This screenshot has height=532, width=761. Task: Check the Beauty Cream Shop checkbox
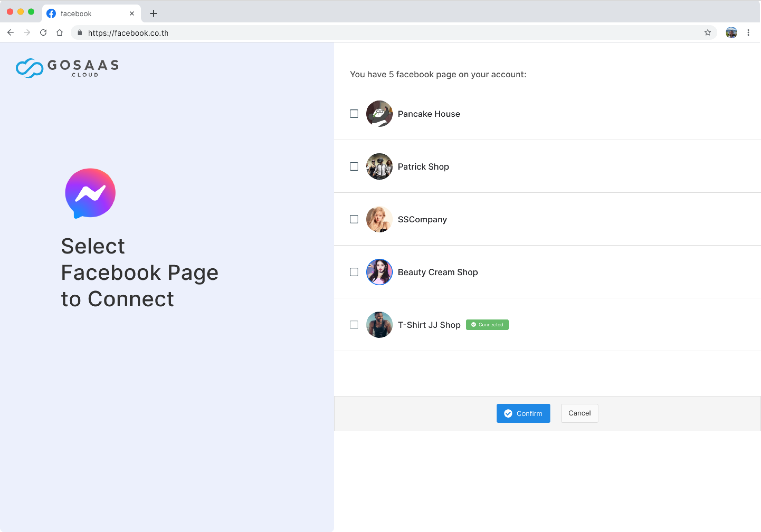pyautogui.click(x=354, y=272)
